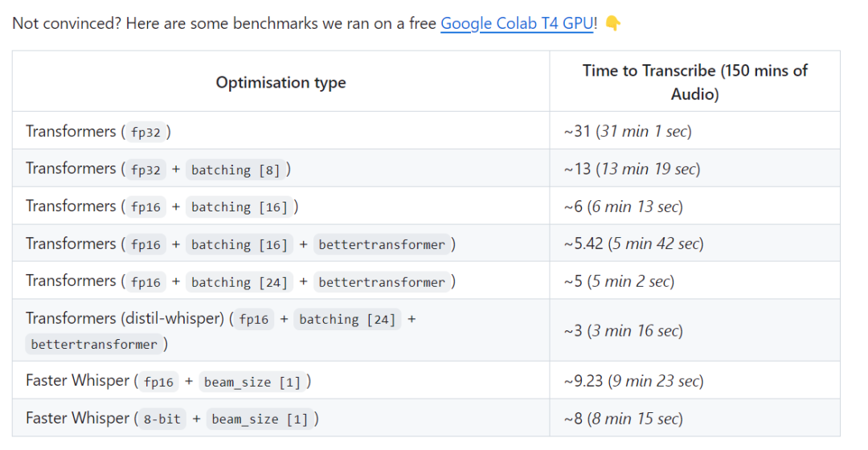Click the "~5.42 (5 min 42 sec)" result
This screenshot has height=450, width=868.
pyautogui.click(x=633, y=243)
